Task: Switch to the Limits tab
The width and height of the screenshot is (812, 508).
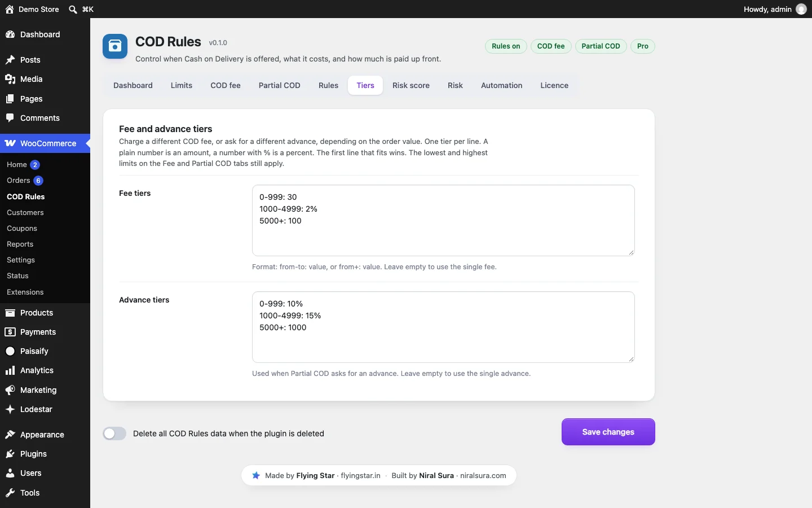Action: (182, 85)
